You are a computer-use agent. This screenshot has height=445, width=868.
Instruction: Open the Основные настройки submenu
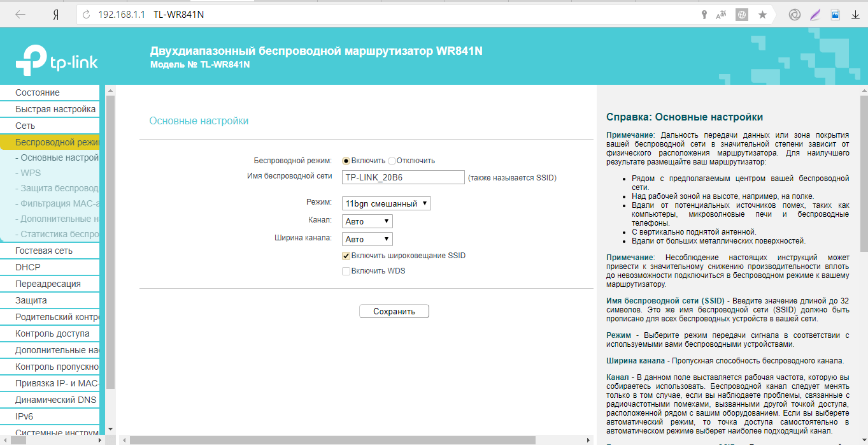pos(50,157)
